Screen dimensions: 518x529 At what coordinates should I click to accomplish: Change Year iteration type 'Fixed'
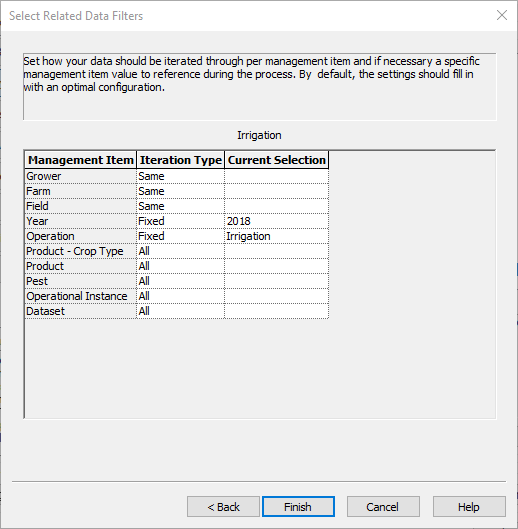(181, 221)
